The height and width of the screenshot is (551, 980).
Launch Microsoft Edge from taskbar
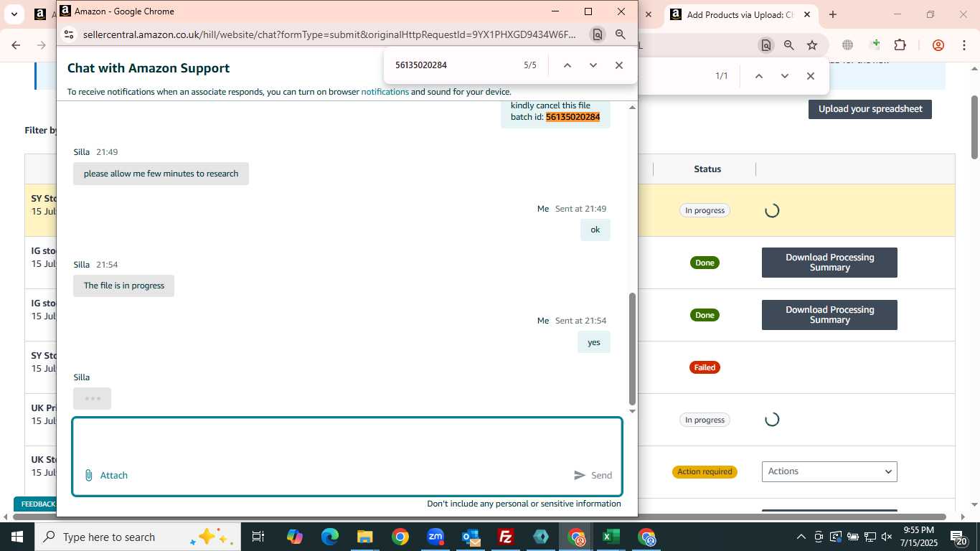(x=329, y=537)
